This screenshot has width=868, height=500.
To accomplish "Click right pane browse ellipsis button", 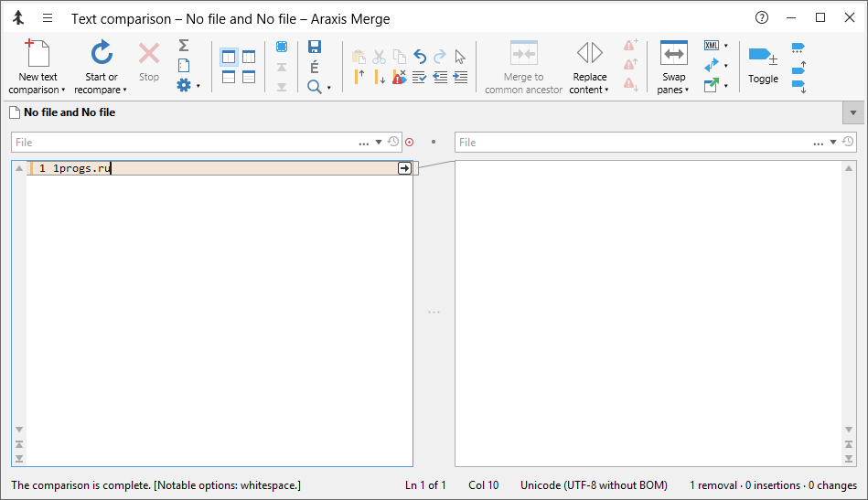I will [x=819, y=143].
